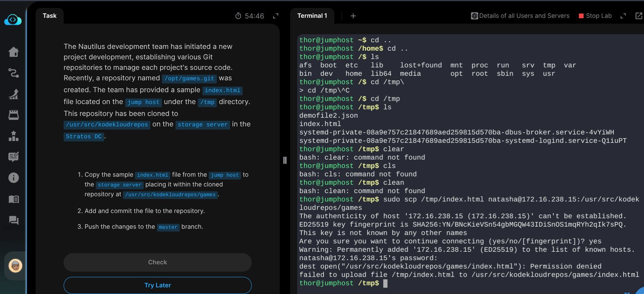Open the Home icon in sidebar
This screenshot has height=294, width=644.
point(14,52)
